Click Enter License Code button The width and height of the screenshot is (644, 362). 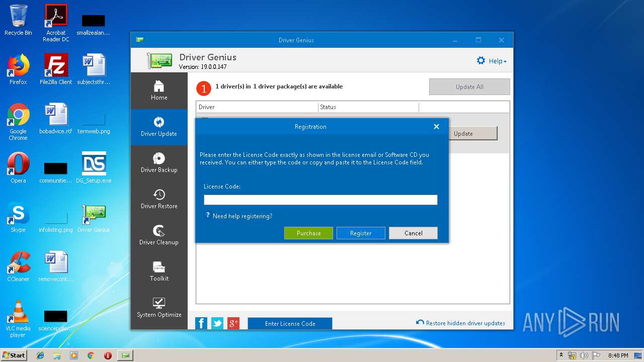tap(290, 323)
